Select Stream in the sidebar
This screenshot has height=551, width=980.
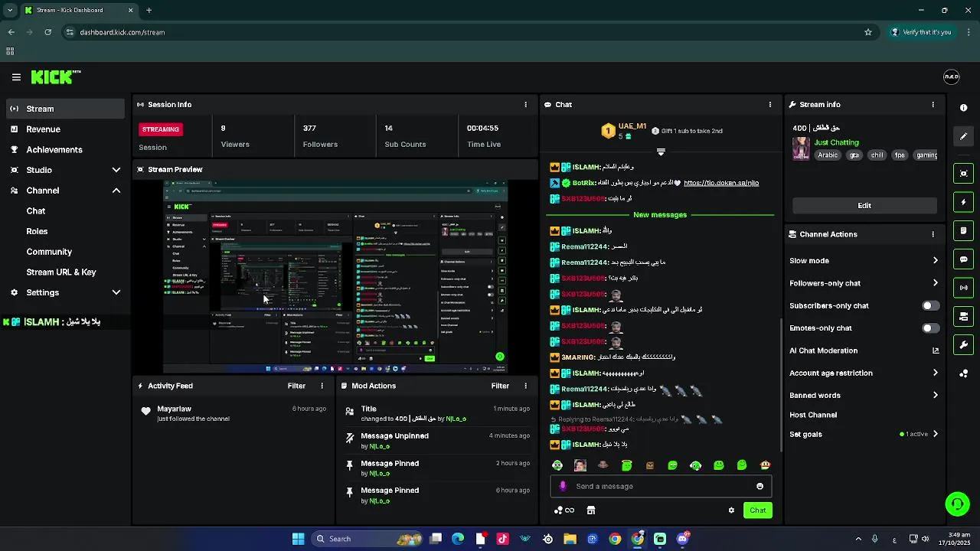(65, 109)
